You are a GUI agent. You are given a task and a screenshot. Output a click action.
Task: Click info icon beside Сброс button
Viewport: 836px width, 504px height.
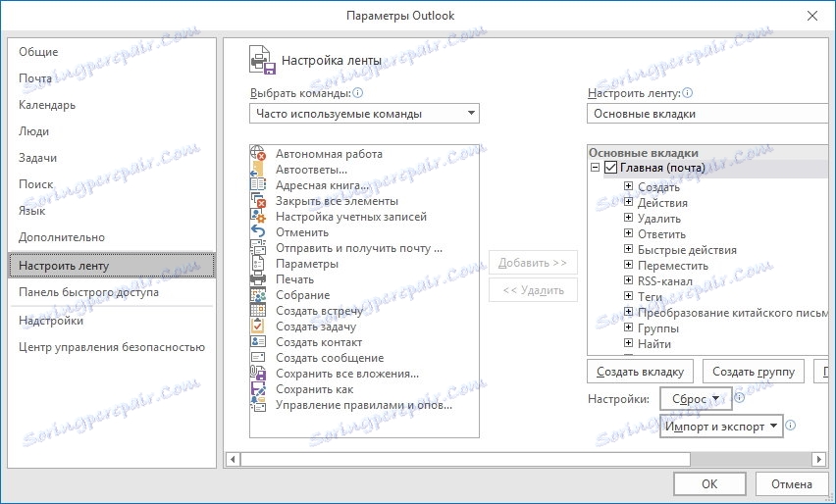[739, 397]
